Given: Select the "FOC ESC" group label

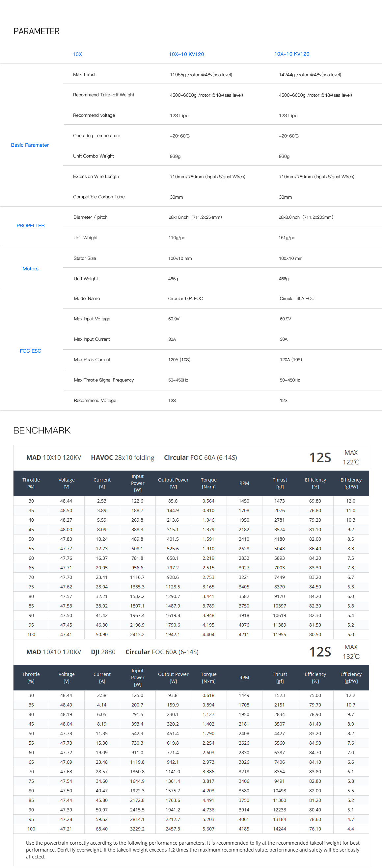Looking at the screenshot, I should point(30,351).
